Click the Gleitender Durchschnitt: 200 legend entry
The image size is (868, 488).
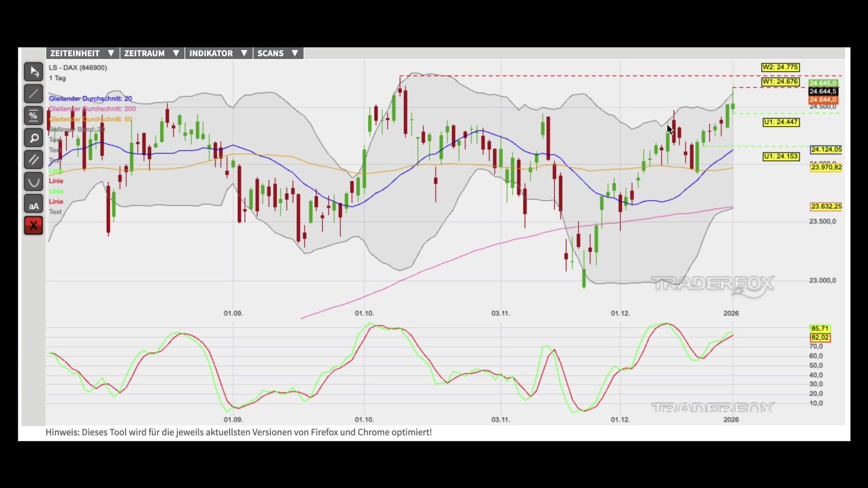click(92, 109)
